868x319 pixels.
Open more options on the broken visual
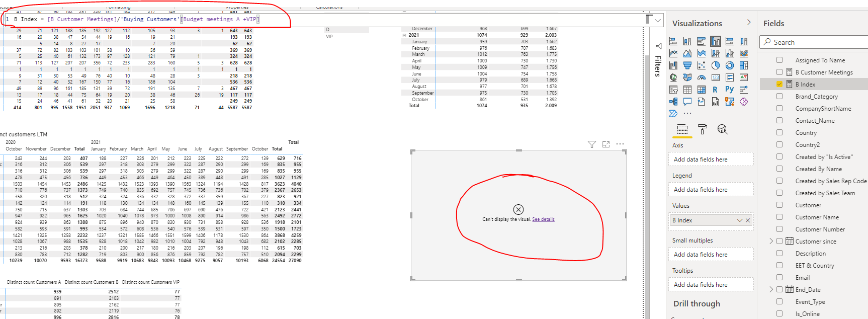[620, 144]
